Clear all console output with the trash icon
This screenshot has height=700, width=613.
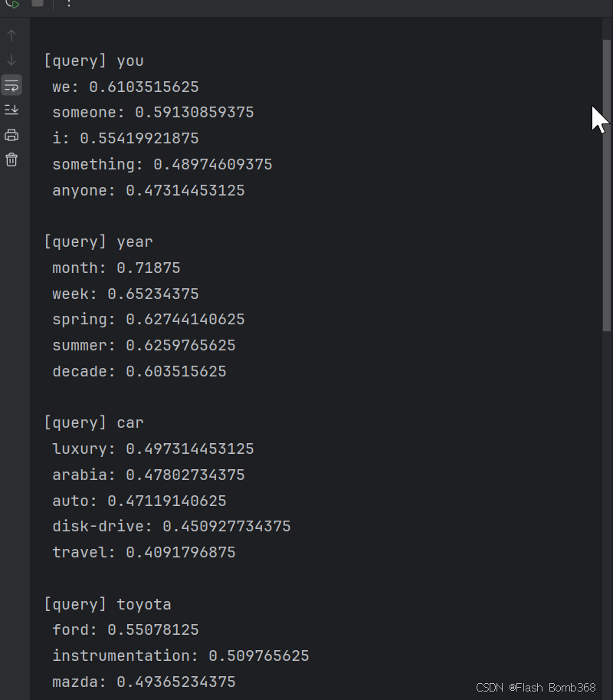tap(11, 159)
